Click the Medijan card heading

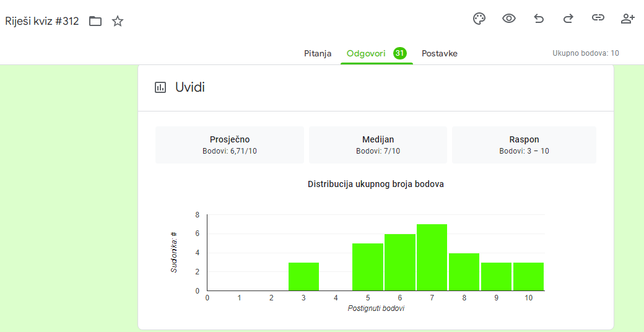click(x=378, y=139)
